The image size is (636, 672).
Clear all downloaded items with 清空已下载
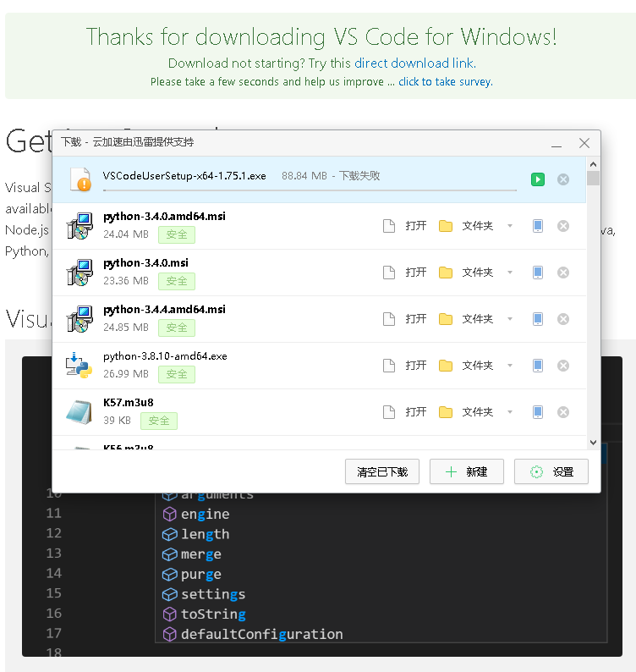382,471
